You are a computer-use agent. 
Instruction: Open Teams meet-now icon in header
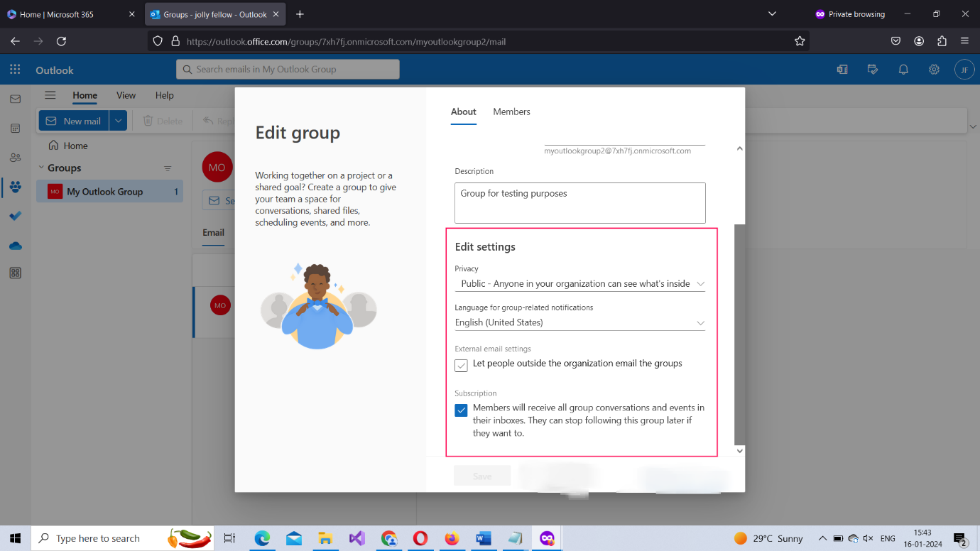coord(842,70)
